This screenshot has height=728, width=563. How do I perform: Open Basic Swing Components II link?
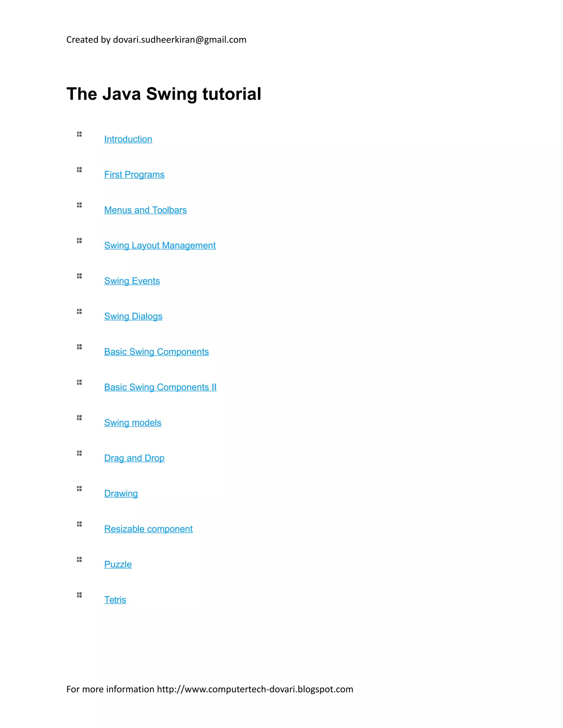pyautogui.click(x=160, y=387)
